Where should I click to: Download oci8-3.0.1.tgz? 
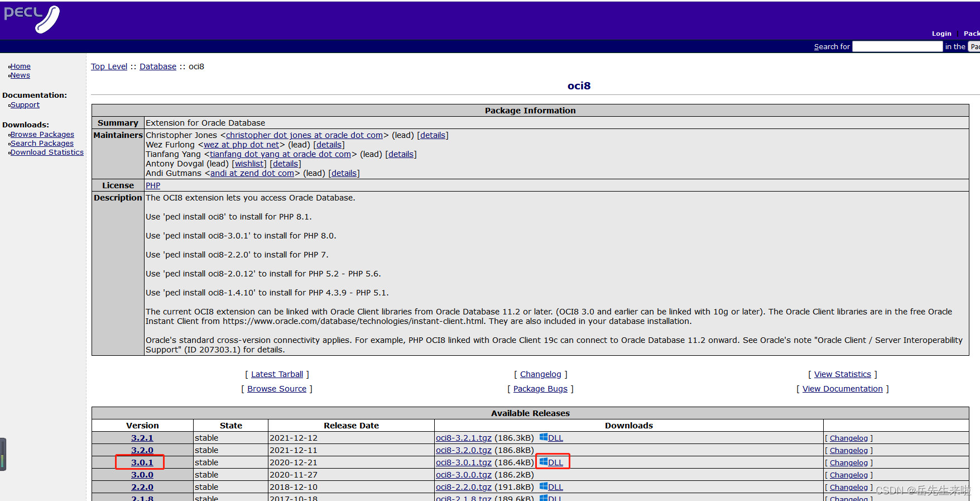coord(464,462)
